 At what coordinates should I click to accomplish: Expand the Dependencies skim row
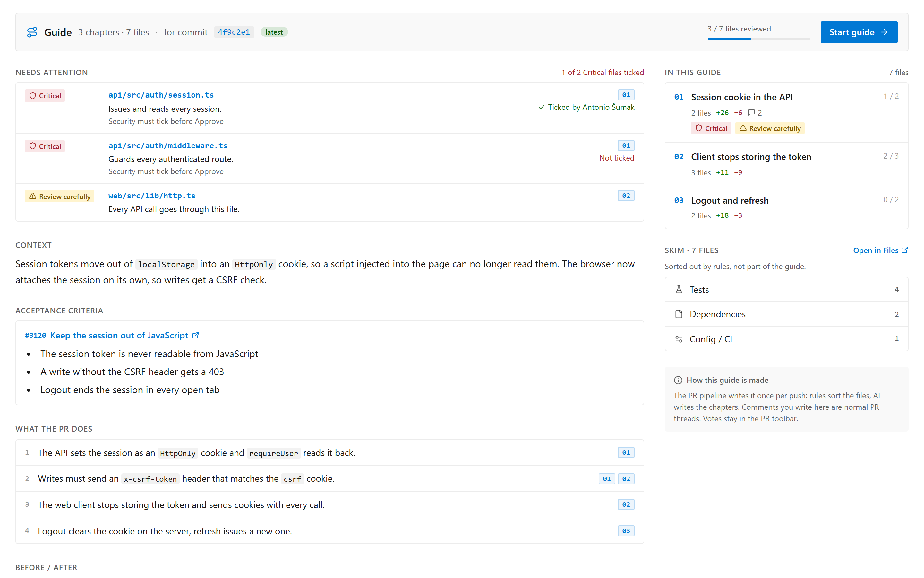tap(786, 314)
